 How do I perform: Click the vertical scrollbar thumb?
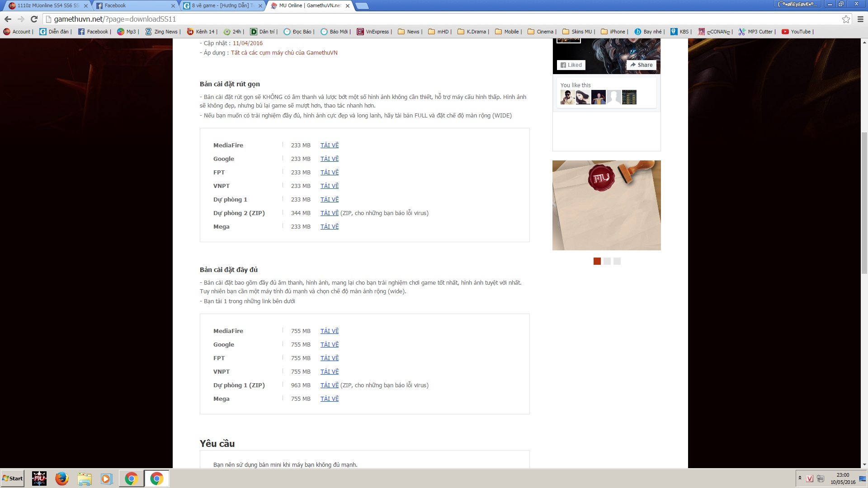864,203
